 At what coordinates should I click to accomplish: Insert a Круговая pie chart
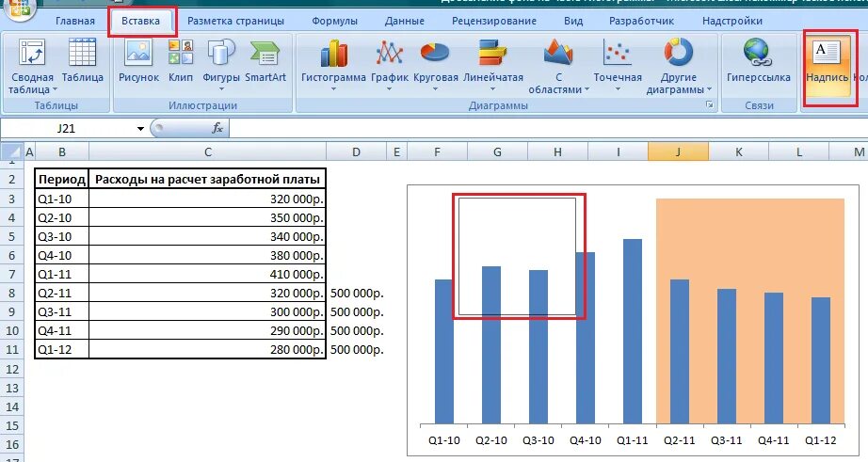pos(435,64)
